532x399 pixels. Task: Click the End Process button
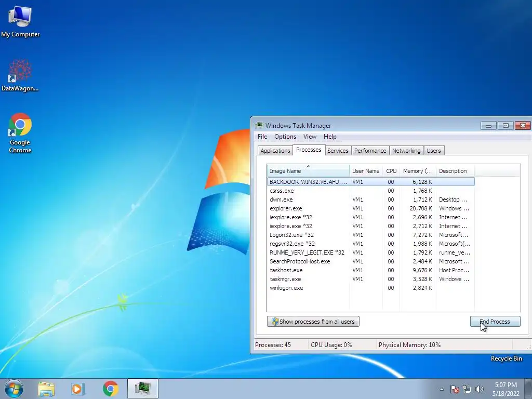(x=495, y=321)
